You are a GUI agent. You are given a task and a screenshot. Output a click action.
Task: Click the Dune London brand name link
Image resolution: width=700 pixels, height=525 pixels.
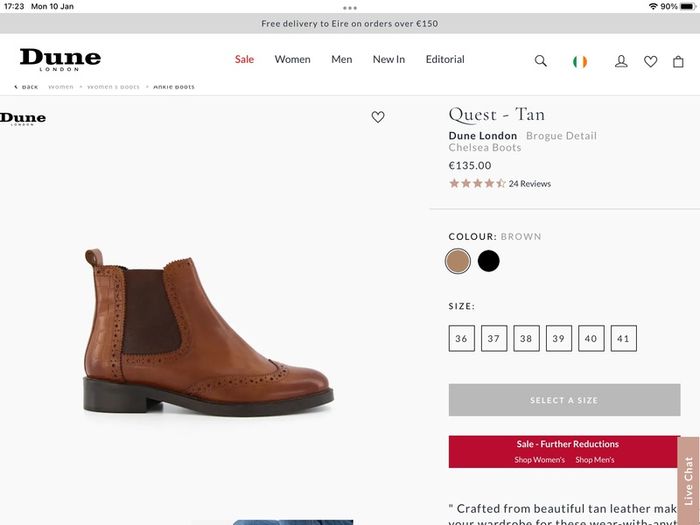click(x=483, y=136)
